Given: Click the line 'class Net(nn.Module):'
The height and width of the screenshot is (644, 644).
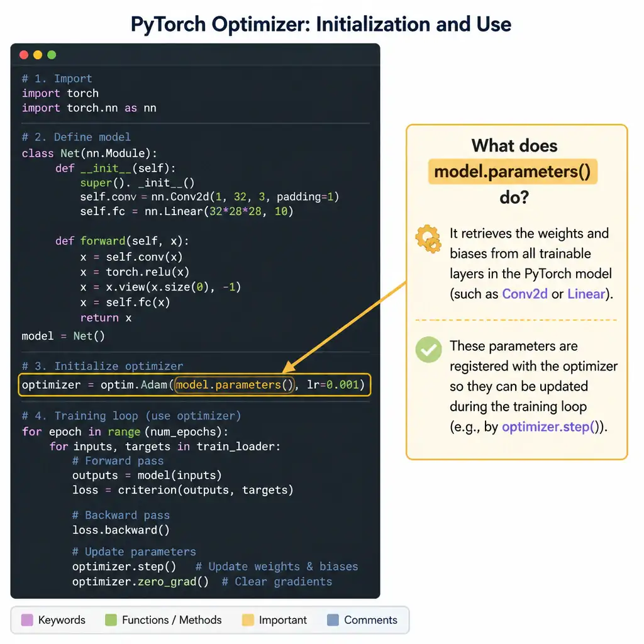Looking at the screenshot, I should click(89, 153).
